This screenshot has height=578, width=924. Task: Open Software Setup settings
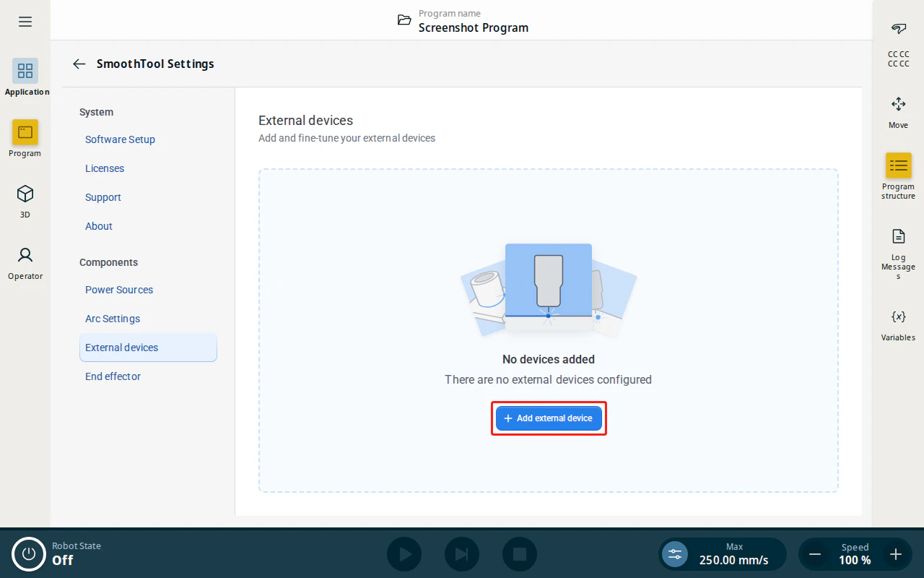(120, 139)
